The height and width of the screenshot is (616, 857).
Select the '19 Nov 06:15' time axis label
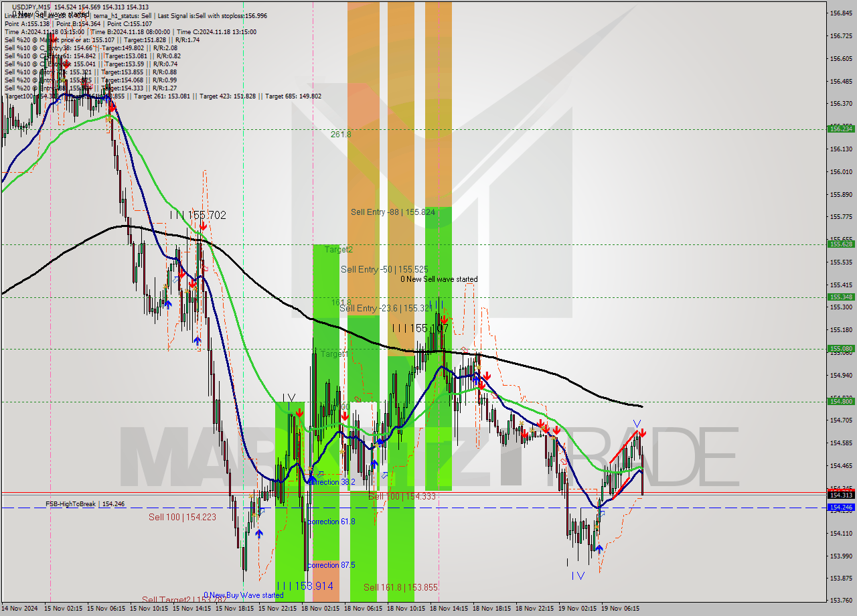click(620, 609)
